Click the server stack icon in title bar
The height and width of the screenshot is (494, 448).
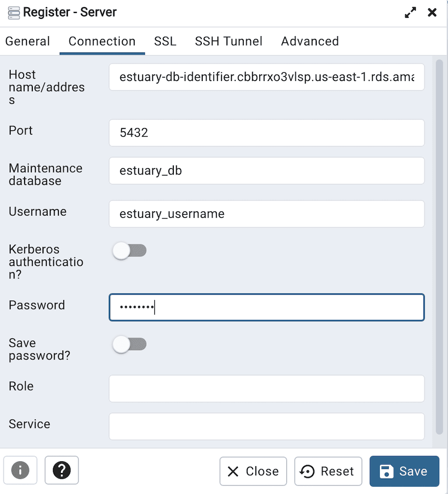coord(13,13)
